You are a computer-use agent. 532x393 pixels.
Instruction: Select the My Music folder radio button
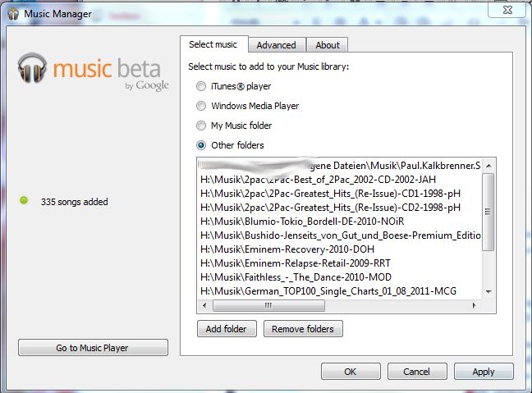[x=201, y=126]
